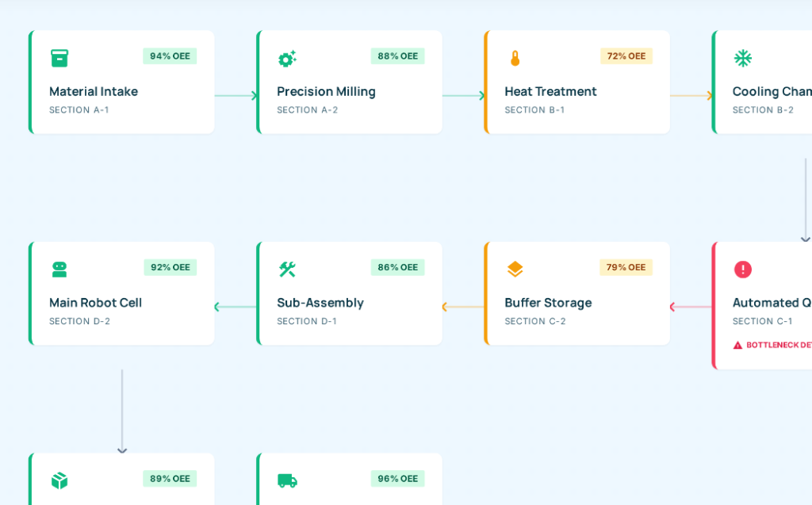
Task: Click the 72% OEE badge on Heat Treatment
Action: click(x=626, y=56)
